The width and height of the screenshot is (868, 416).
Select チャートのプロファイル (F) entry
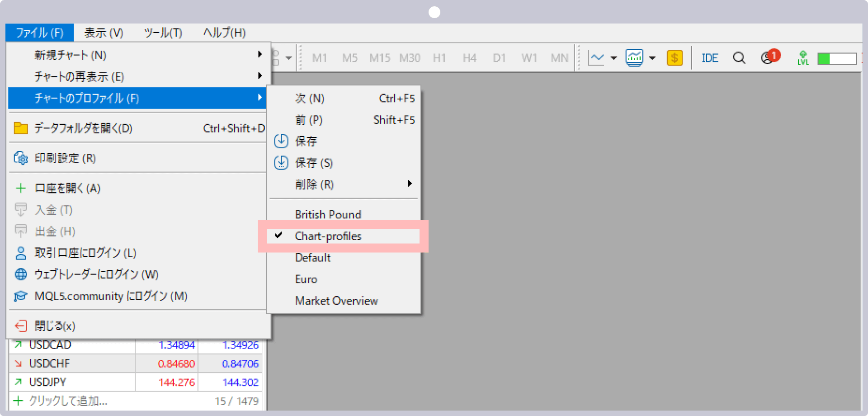[x=137, y=98]
